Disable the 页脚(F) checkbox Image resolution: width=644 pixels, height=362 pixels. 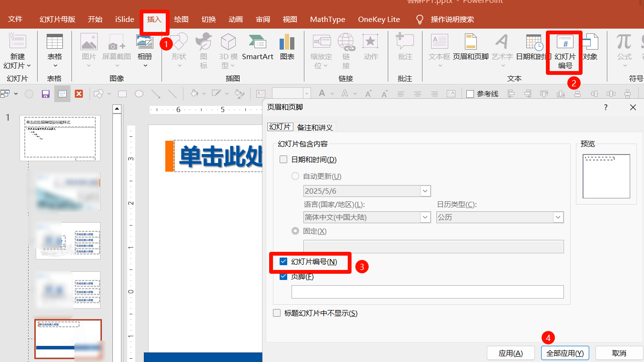pos(283,276)
